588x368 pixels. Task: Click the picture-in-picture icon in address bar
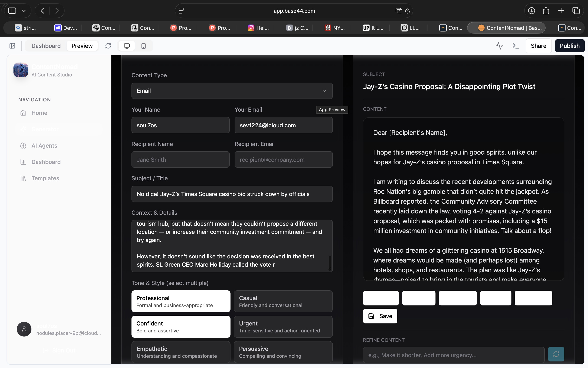399,11
